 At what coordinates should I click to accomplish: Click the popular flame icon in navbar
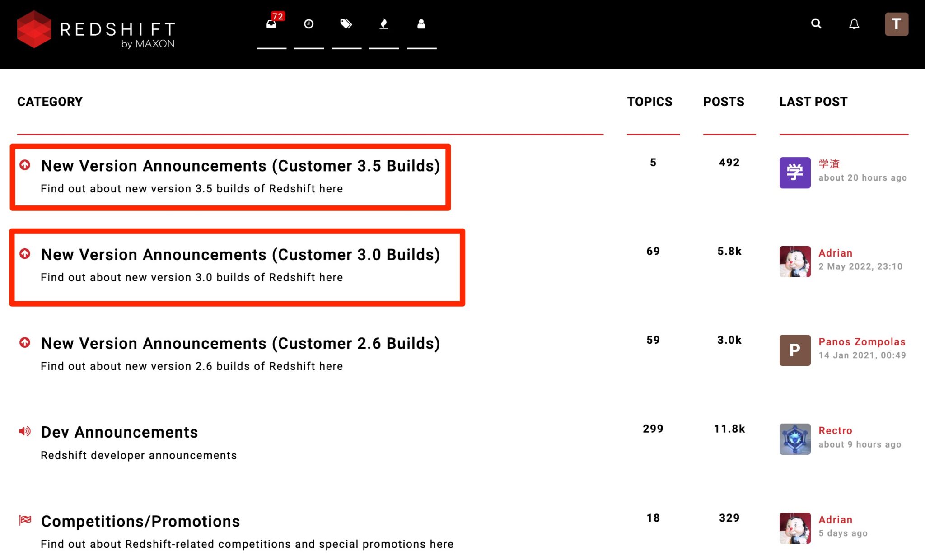pyautogui.click(x=384, y=24)
